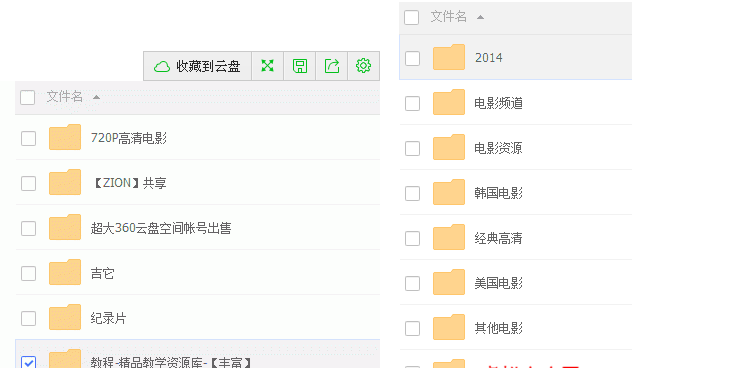
Task: Open the 2014 folder name
Action: (489, 58)
